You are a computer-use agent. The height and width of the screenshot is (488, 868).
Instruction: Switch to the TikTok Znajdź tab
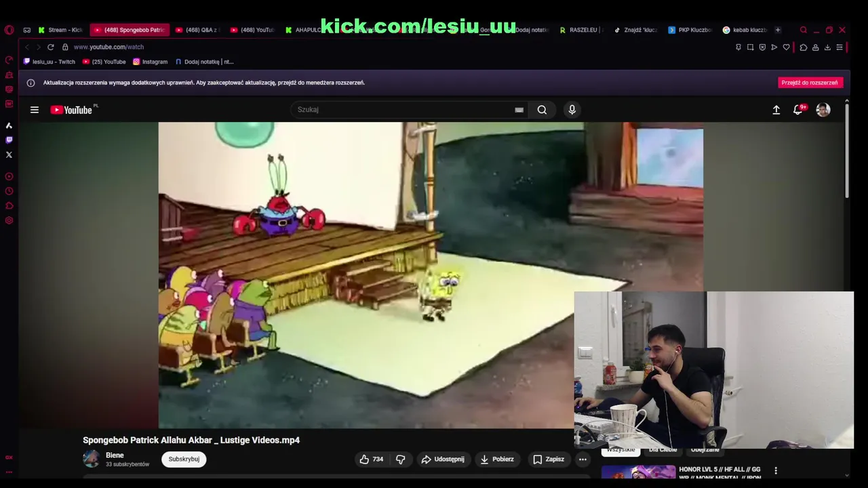point(635,30)
